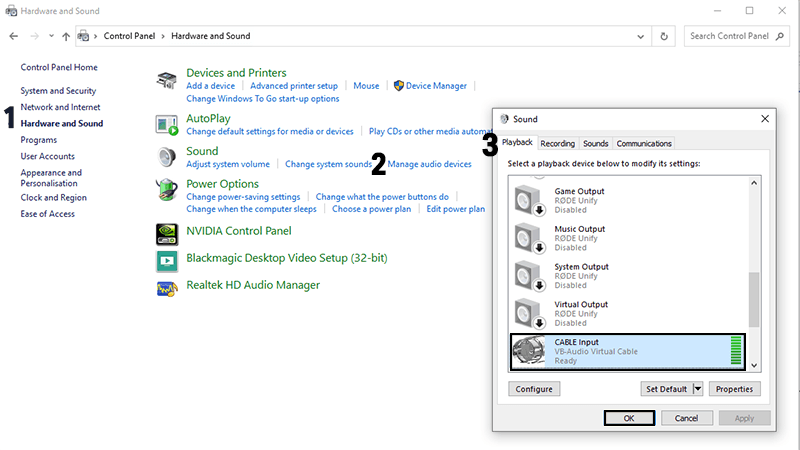
Task: Open Device Manager link
Action: click(x=436, y=86)
